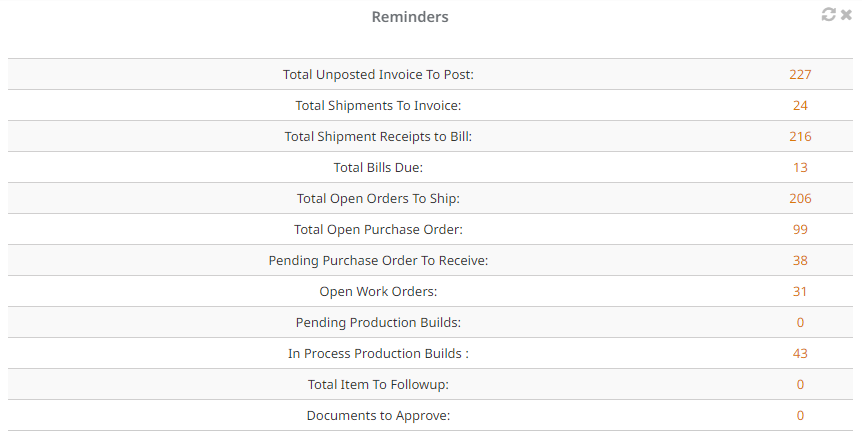Image resolution: width=862 pixels, height=437 pixels.
Task: Open the 38 pending purchase orders
Action: (800, 260)
